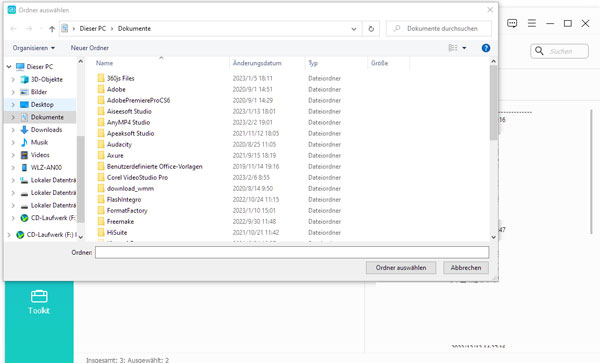Click the file list vertical scrollbar

tap(493, 149)
